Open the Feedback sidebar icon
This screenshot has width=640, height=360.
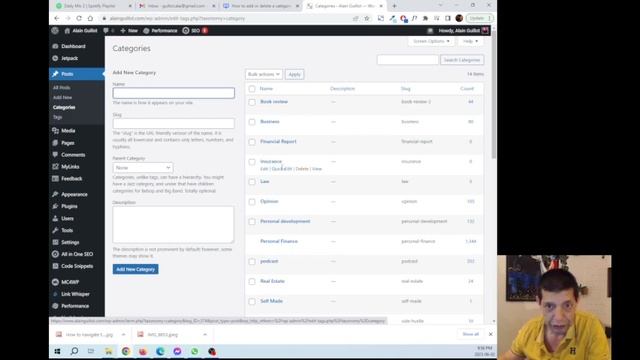coord(55,178)
